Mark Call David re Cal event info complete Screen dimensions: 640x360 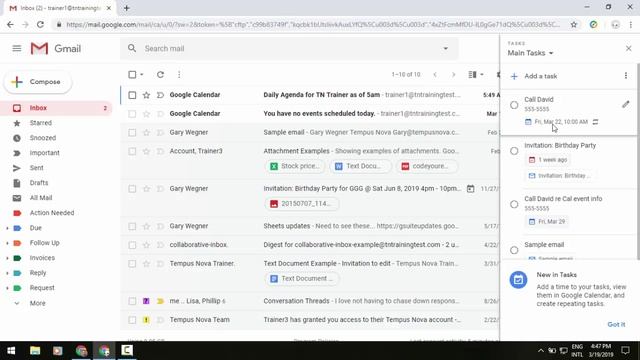click(x=514, y=204)
